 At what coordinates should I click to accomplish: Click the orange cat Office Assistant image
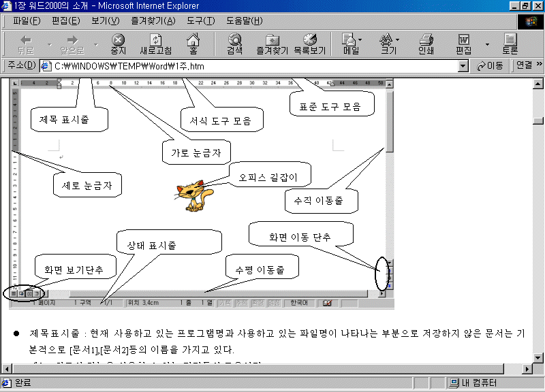pos(193,196)
